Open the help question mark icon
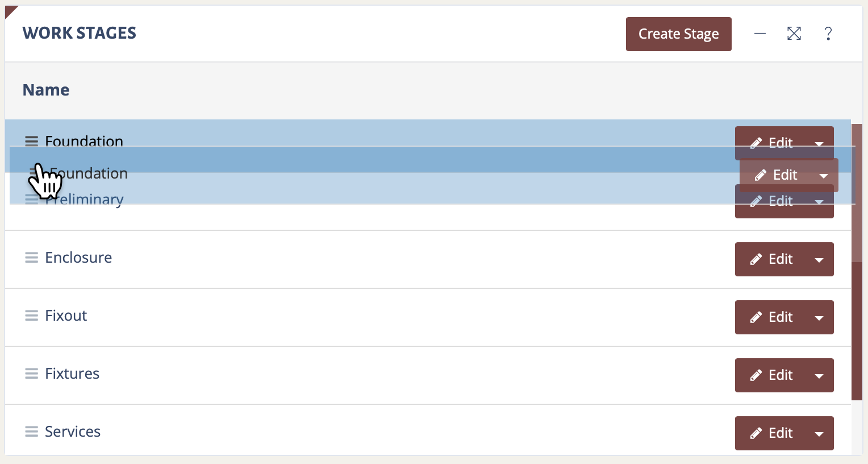The width and height of the screenshot is (868, 464). click(828, 34)
